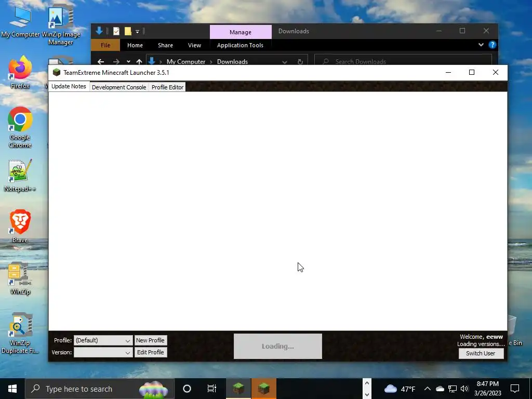Switch to the Update Notes tab
Screen dimensions: 532x399
pyautogui.click(x=69, y=86)
